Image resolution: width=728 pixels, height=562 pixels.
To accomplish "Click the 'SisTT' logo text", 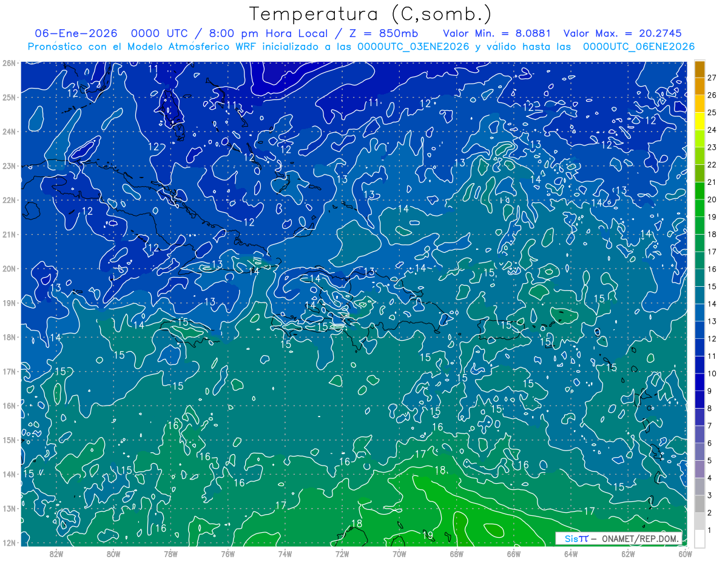I will pos(576,539).
